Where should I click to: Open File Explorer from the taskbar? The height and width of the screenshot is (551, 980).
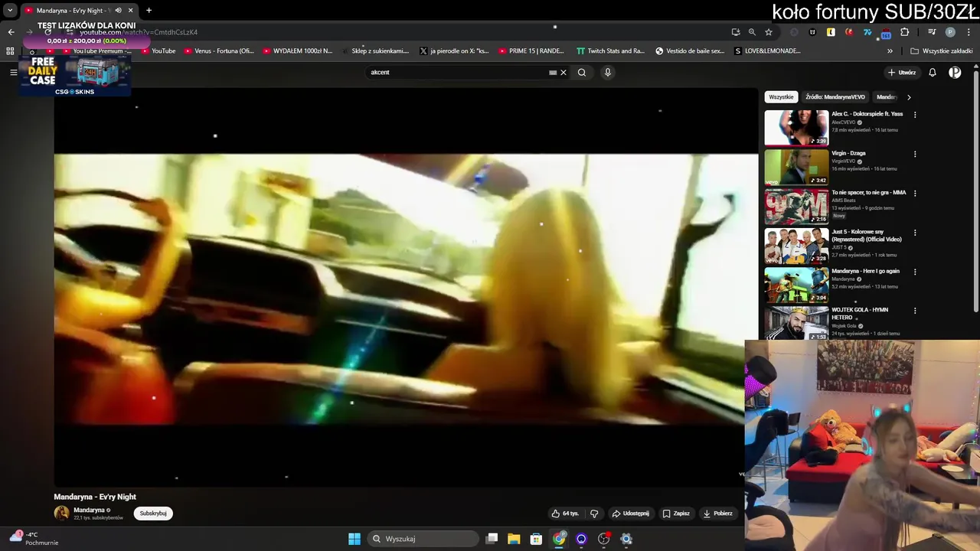(514, 539)
